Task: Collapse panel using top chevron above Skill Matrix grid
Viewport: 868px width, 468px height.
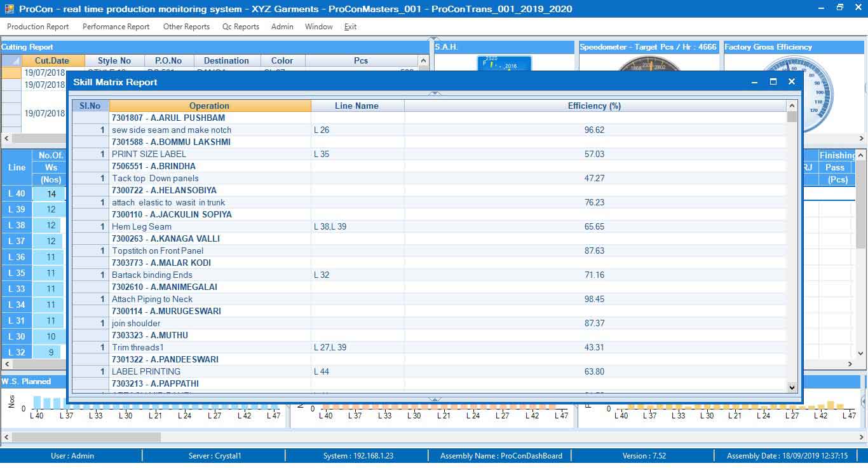Action: coord(435,93)
